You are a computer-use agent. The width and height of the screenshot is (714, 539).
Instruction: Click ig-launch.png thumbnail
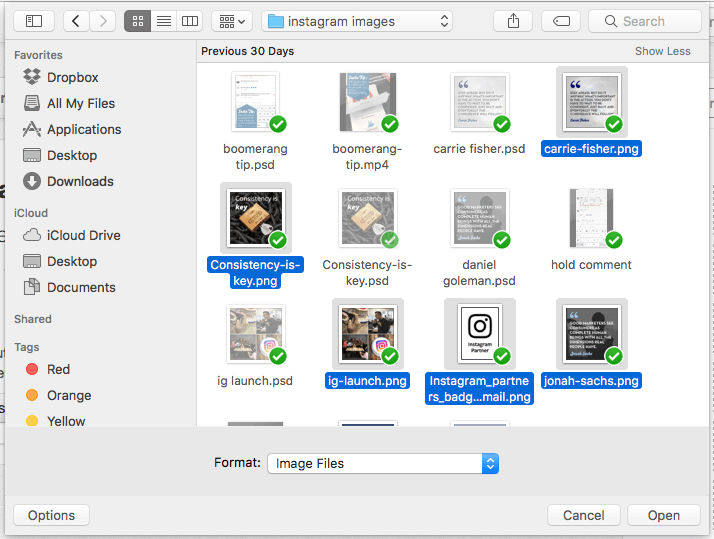(368, 334)
